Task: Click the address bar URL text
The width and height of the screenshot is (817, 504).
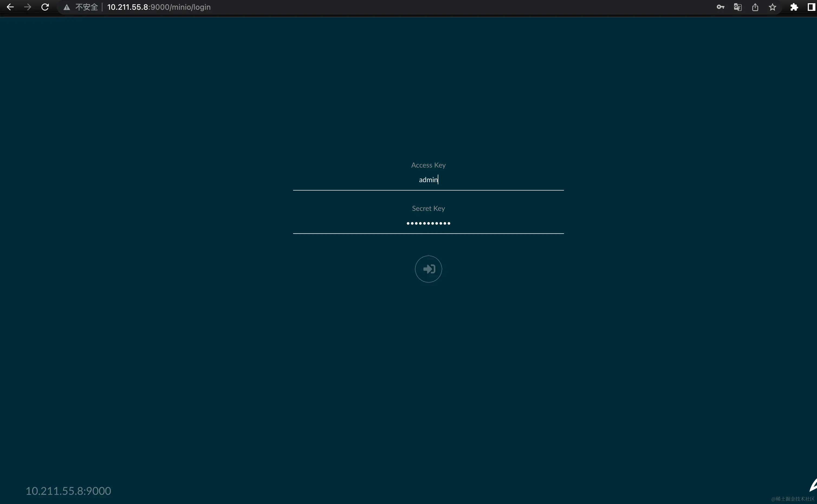Action: click(159, 7)
